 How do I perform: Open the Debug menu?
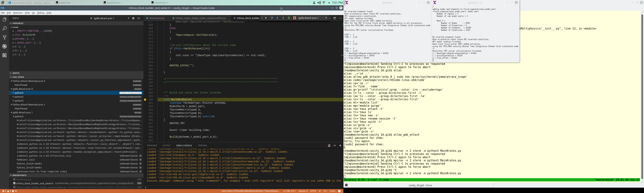(40, 13)
